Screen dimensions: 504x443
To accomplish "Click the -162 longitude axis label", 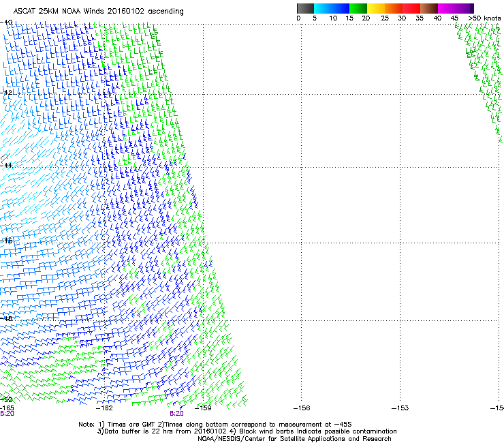I will pos(104,408).
